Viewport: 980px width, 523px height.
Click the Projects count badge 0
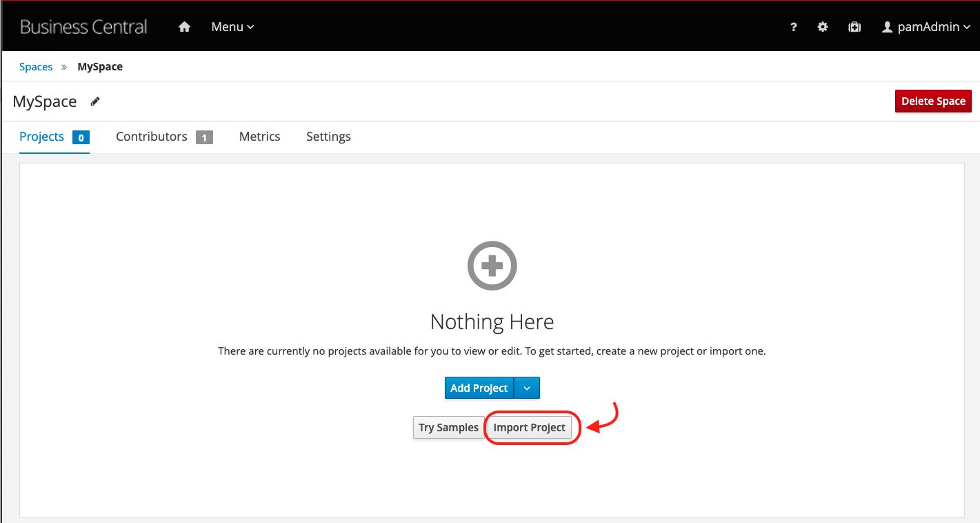point(81,137)
